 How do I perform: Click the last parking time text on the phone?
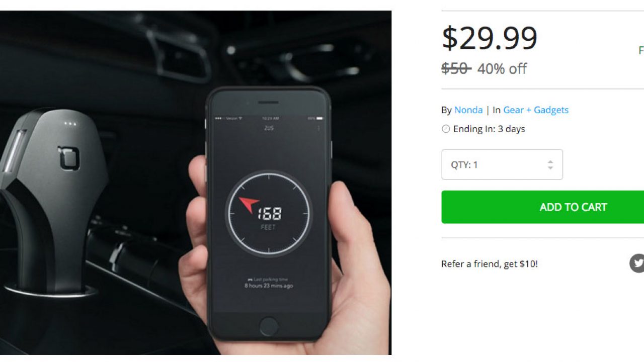coord(269,283)
